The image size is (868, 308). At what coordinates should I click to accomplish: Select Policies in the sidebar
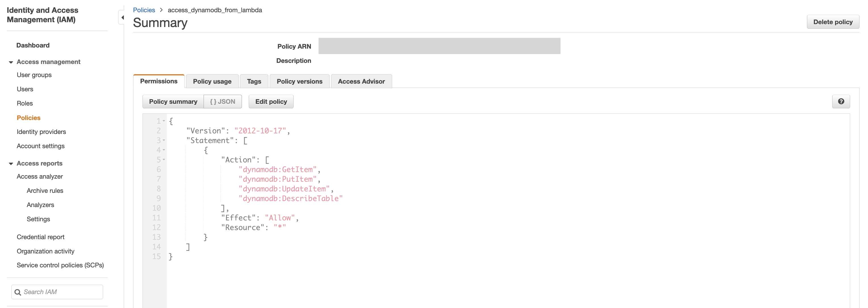[29, 118]
